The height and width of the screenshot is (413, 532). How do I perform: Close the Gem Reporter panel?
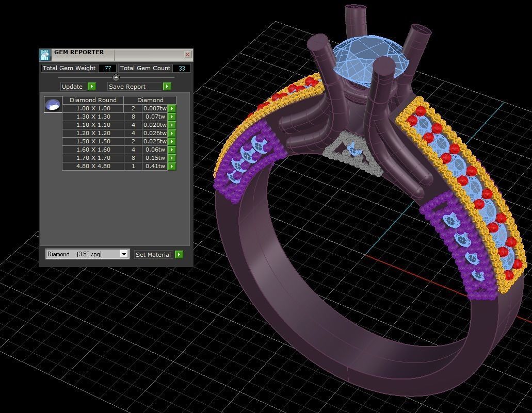188,54
